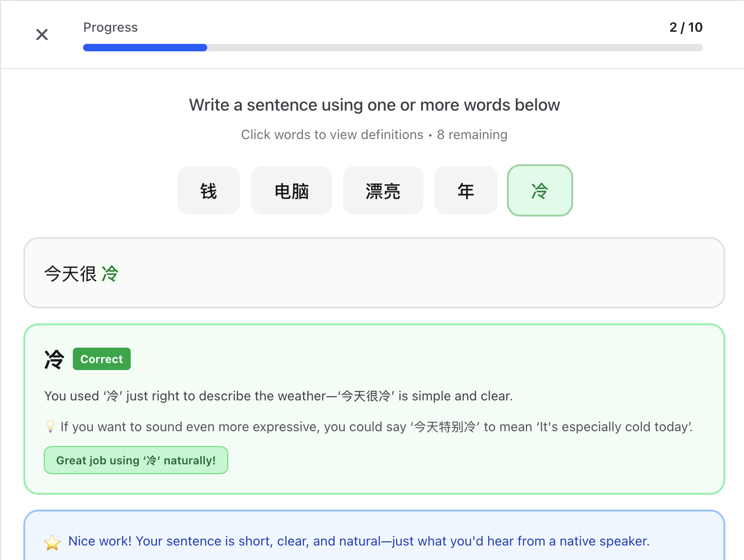This screenshot has width=744, height=560.
Task: Click the Progress label
Action: 111,28
